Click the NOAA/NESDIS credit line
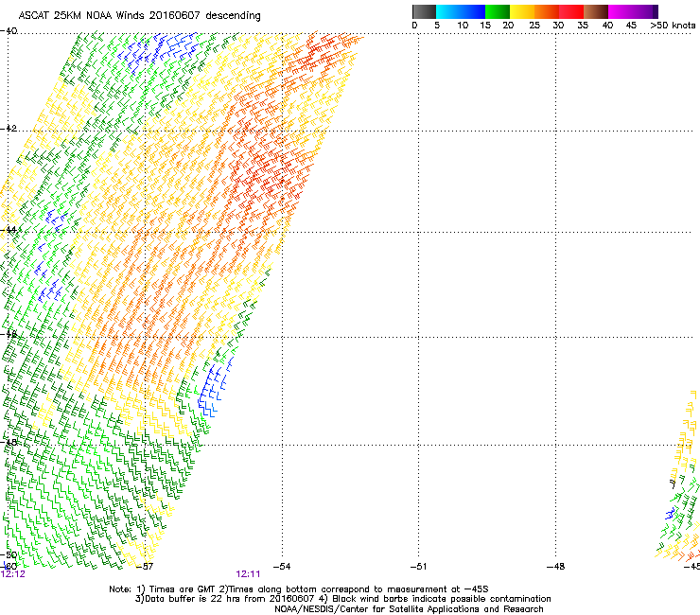The height and width of the screenshot is (615, 700). point(409,609)
